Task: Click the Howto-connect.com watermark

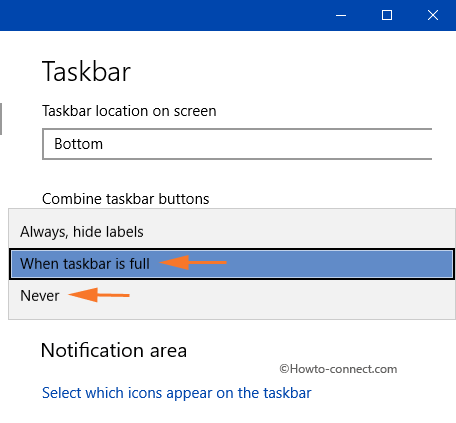Action: (x=338, y=369)
